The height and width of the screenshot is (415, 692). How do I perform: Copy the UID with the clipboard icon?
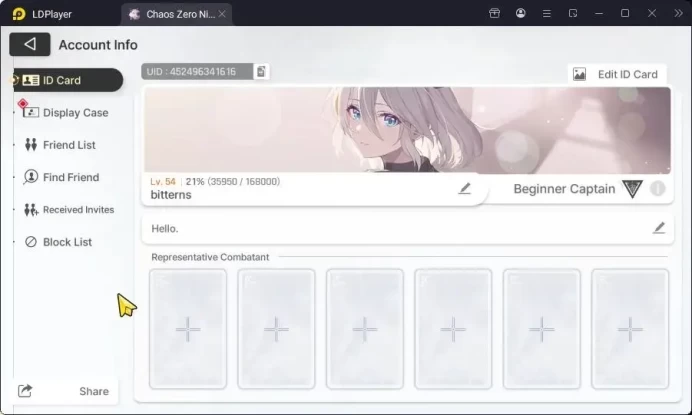261,72
